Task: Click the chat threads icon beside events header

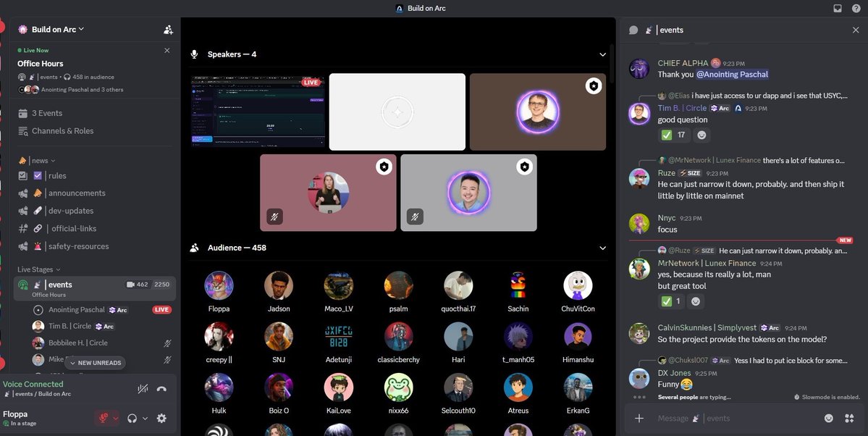Action: tap(633, 30)
